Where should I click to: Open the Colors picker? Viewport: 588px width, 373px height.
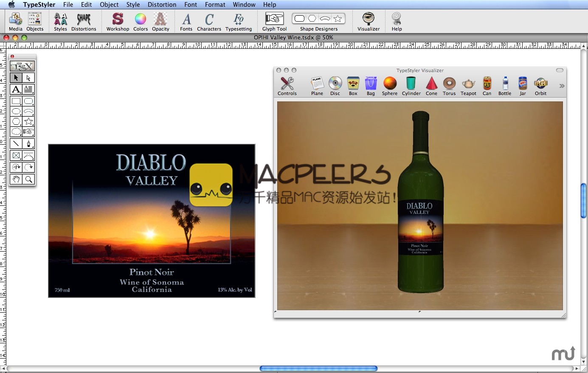pyautogui.click(x=141, y=22)
